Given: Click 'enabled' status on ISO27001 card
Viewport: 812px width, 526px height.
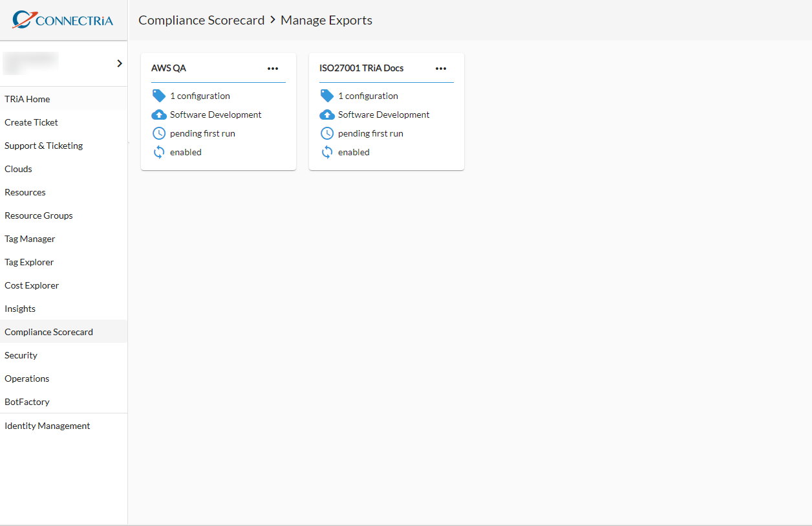Looking at the screenshot, I should [x=354, y=152].
